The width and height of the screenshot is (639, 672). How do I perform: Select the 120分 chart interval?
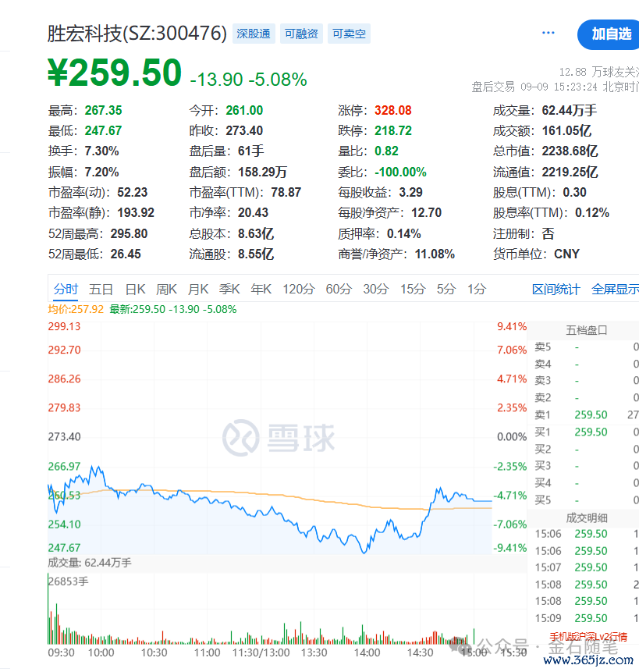[x=299, y=290]
